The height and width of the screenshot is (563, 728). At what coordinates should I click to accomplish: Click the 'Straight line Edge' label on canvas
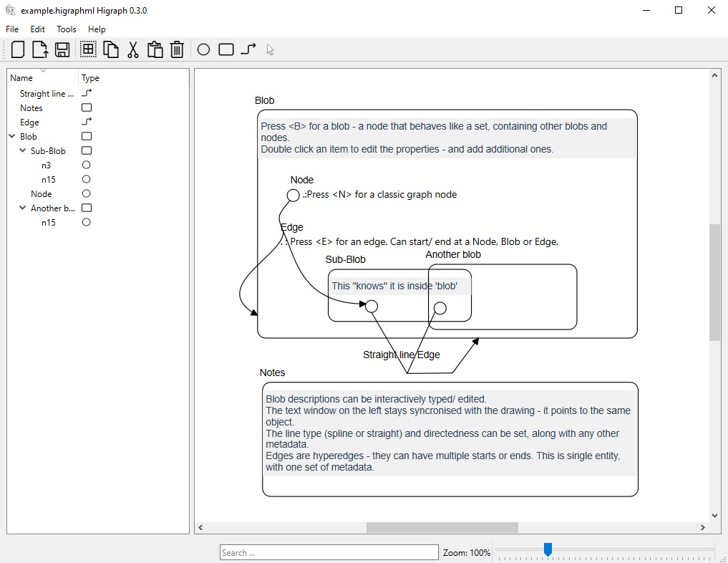click(401, 355)
